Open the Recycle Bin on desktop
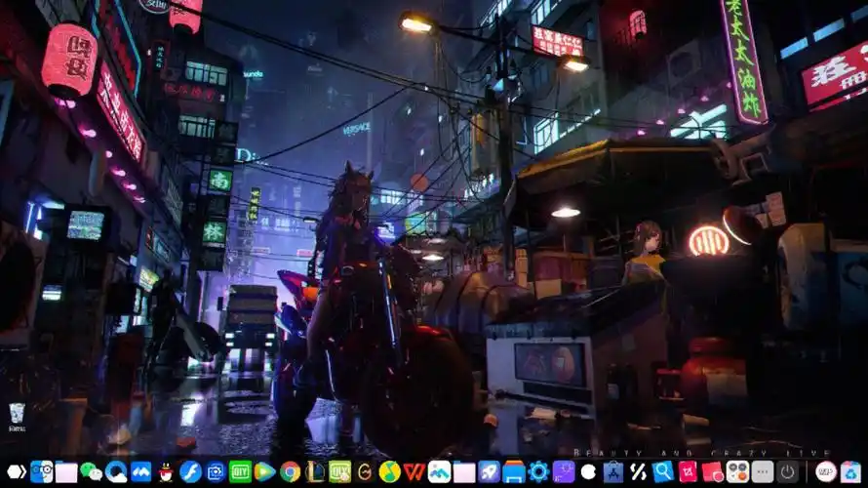This screenshot has width=868, height=488. tap(17, 416)
